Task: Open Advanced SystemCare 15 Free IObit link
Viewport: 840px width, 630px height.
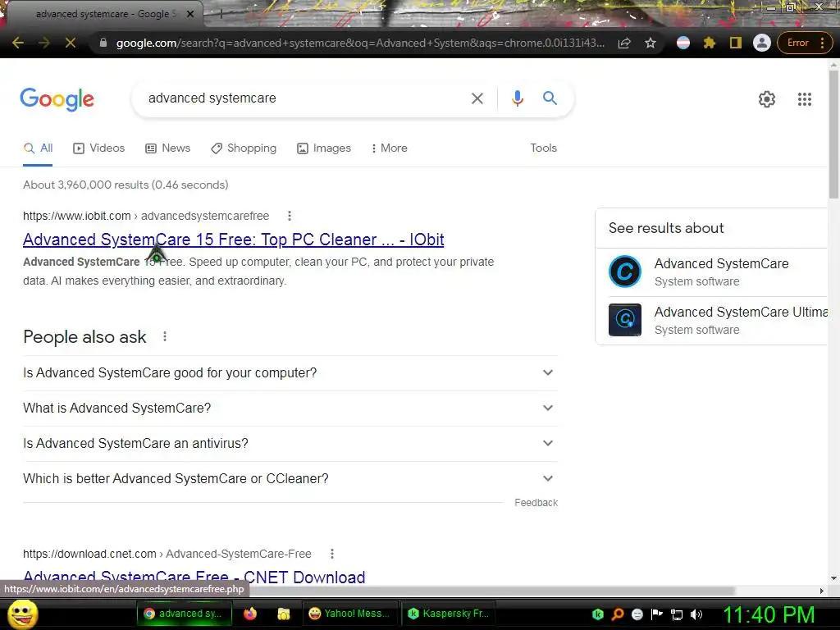Action: [x=233, y=240]
